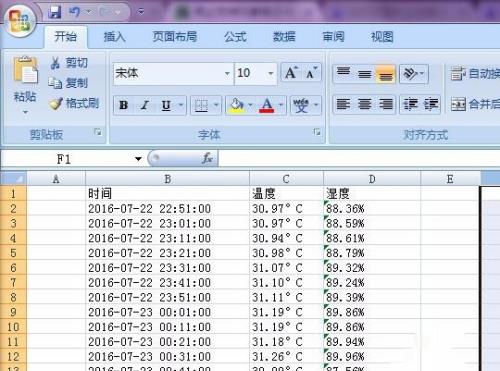Select column D header
Image resolution: width=500 pixels, height=371 pixels.
click(372, 179)
